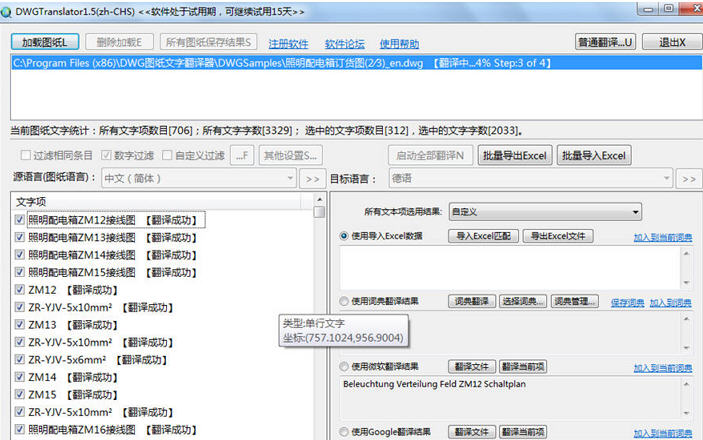Click the 文字项 list scrollbar up arrow
Screen dimensions: 703x440
pyautogui.click(x=319, y=199)
